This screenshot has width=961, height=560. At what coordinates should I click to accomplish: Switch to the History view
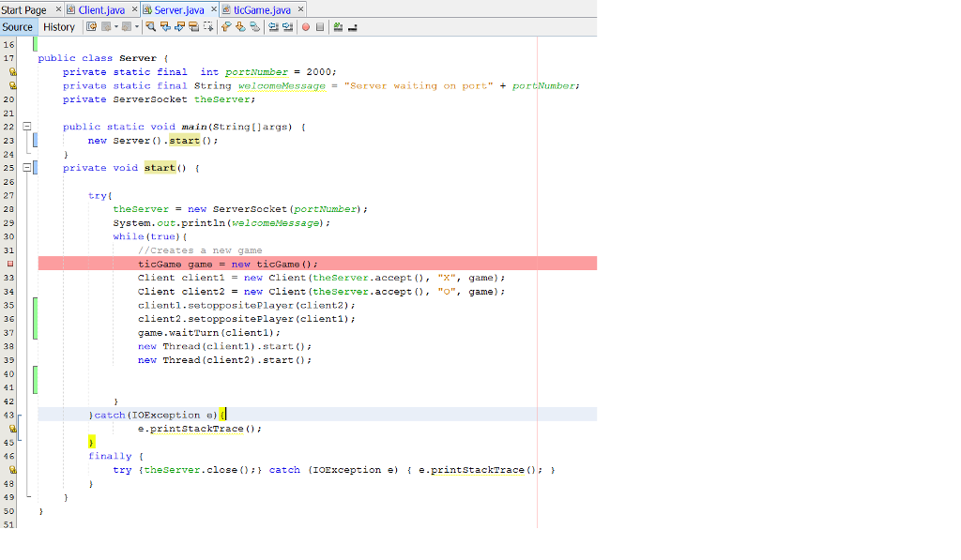pyautogui.click(x=58, y=26)
